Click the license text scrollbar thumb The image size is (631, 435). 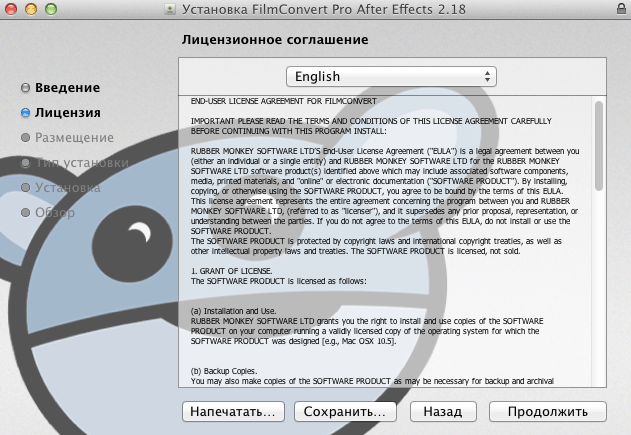[599, 146]
